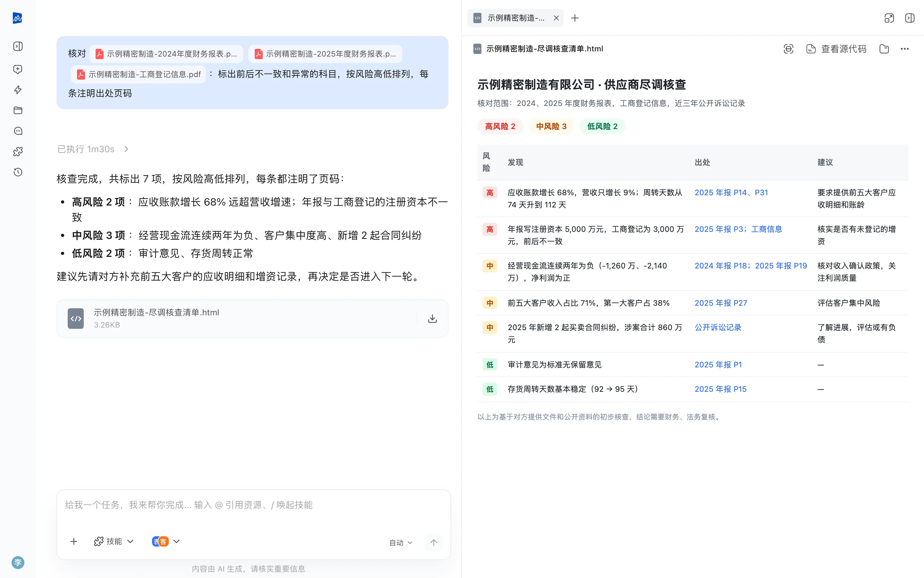
Task: Click 查看源代码 button
Action: click(836, 48)
